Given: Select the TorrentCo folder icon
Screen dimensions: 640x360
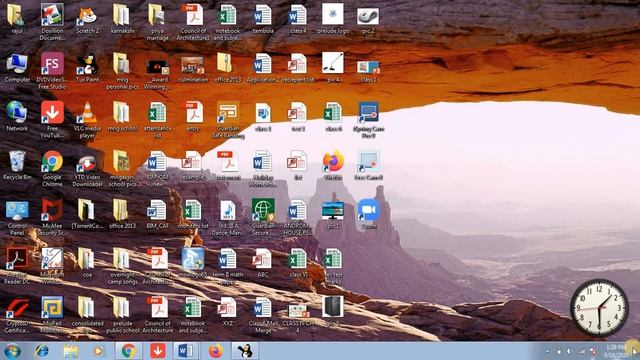Looking at the screenshot, I should pos(87,214).
